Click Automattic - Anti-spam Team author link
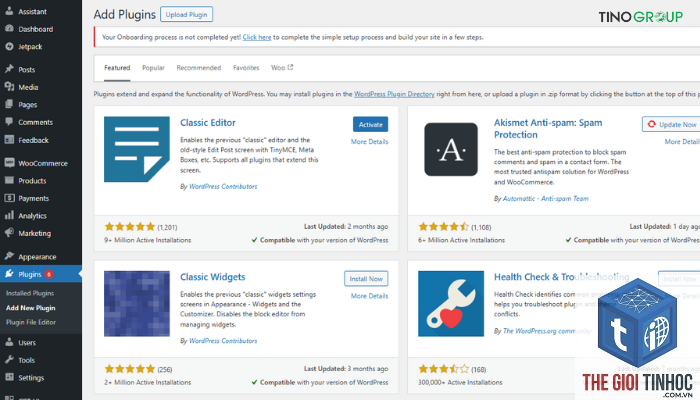Viewport: 700px width, 400px height. (546, 199)
